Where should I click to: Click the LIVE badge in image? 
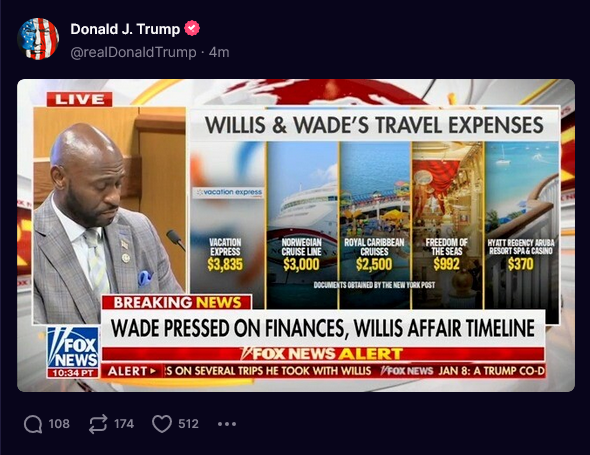coord(79,99)
